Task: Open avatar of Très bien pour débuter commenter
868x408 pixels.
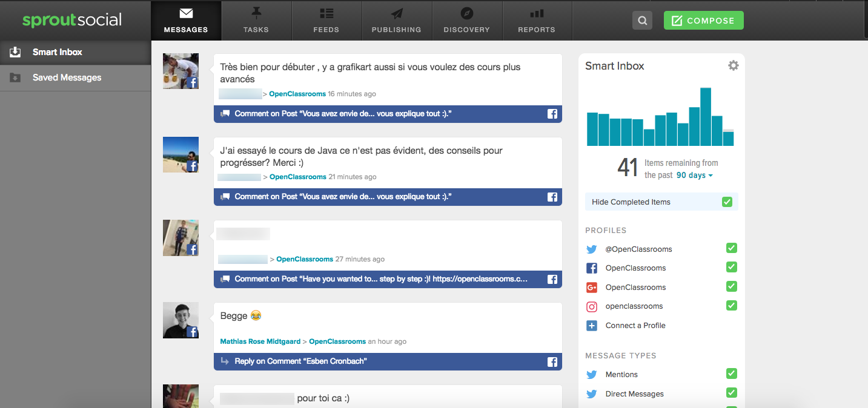Action: (181, 71)
